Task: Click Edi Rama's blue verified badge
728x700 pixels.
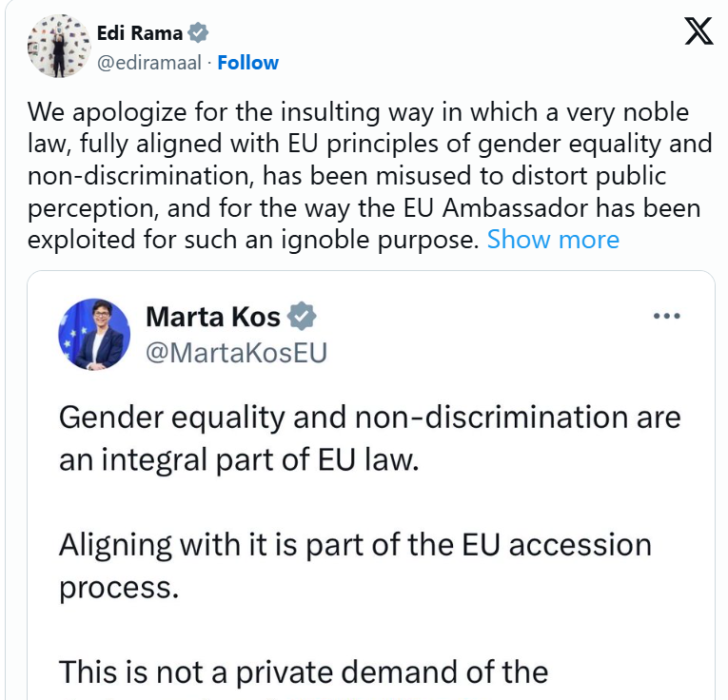Action: [x=198, y=33]
